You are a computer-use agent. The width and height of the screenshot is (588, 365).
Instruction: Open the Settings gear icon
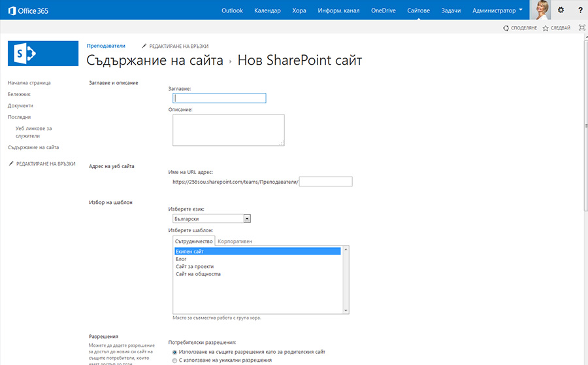[561, 10]
